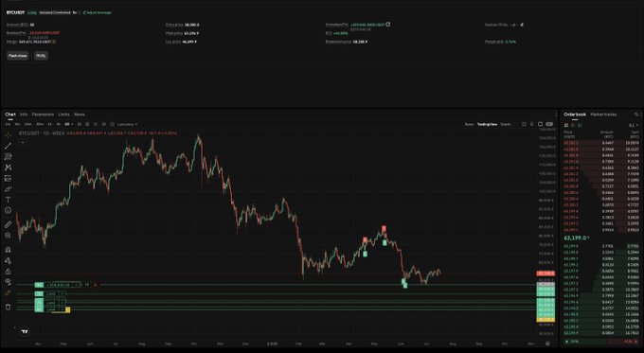The width and height of the screenshot is (644, 353).
Task: Click the green buy marker at chart low
Action: (x=405, y=285)
